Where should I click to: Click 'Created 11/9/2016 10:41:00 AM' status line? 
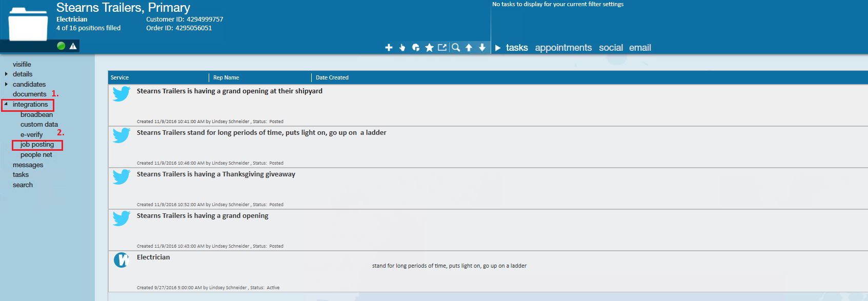[210, 122]
